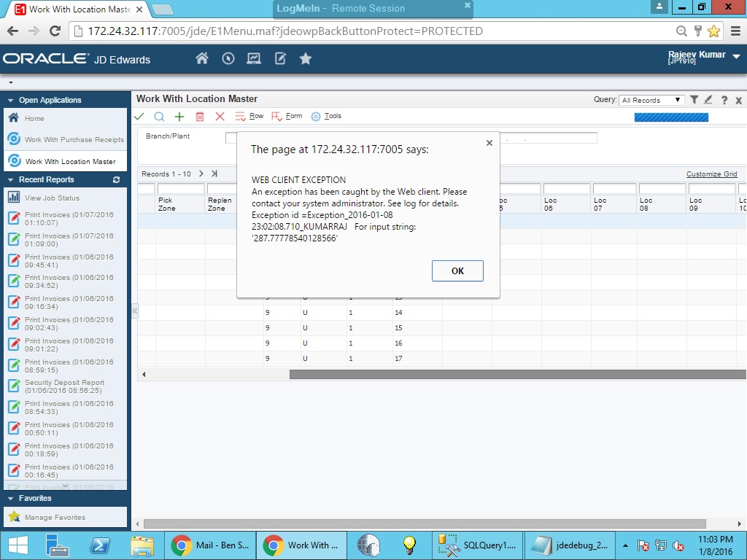Open PowerShell from the taskbar

tap(100, 545)
